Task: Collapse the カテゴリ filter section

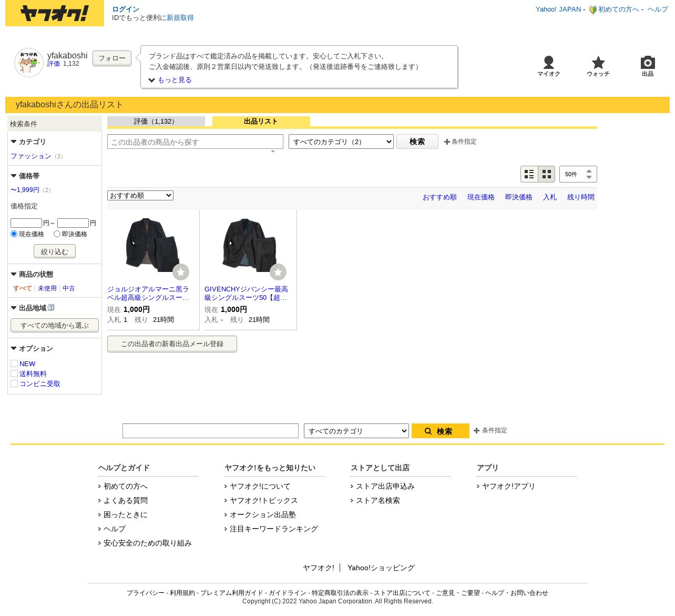Action: (x=14, y=142)
